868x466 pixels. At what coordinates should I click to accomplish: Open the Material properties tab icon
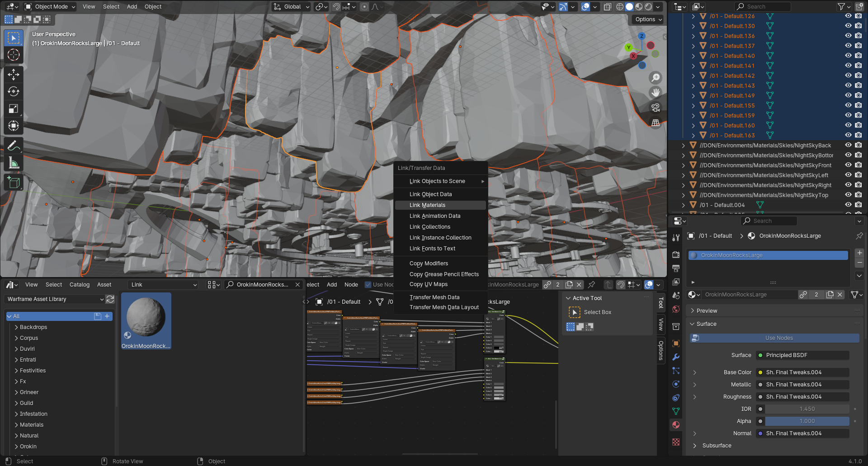[x=676, y=425]
